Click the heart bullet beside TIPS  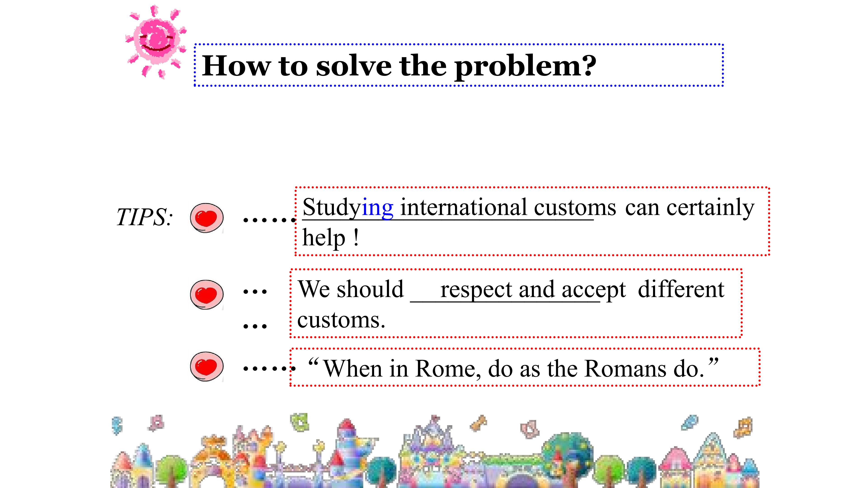[207, 218]
